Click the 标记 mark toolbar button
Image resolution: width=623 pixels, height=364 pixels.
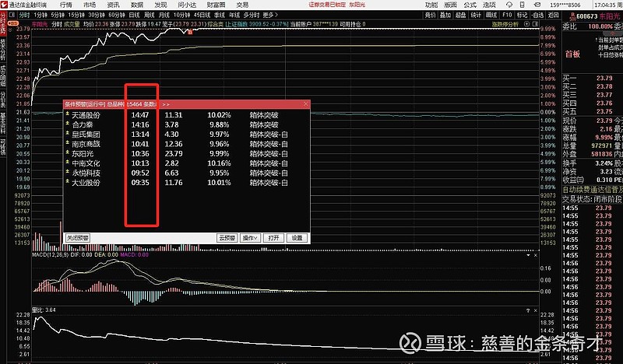522,15
